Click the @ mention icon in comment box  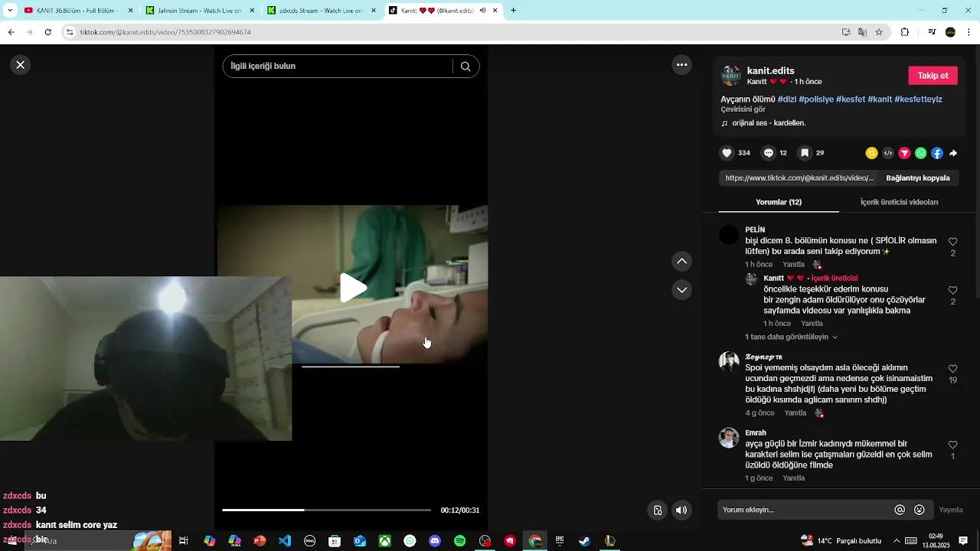tap(900, 510)
